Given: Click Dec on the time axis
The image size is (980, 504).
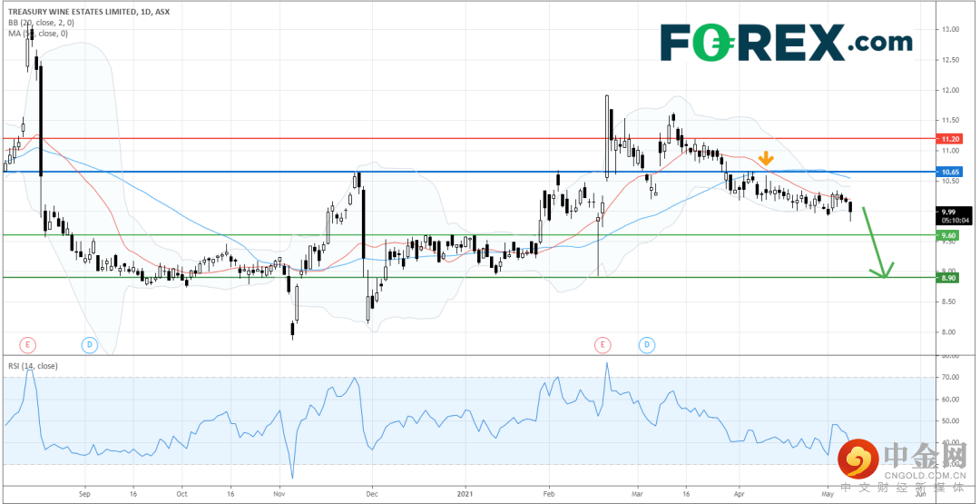Looking at the screenshot, I should (x=372, y=493).
